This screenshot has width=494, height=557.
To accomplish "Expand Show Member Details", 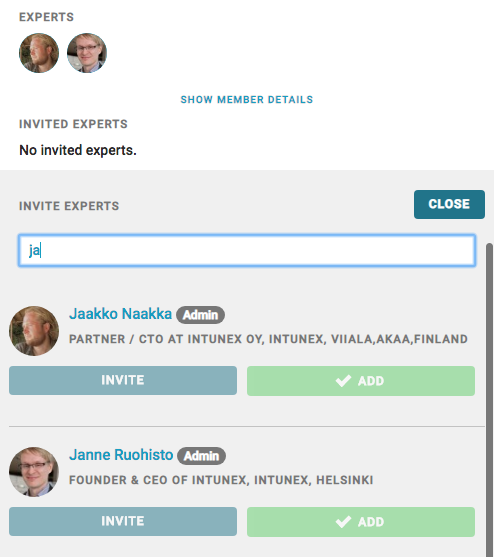I will click(247, 99).
